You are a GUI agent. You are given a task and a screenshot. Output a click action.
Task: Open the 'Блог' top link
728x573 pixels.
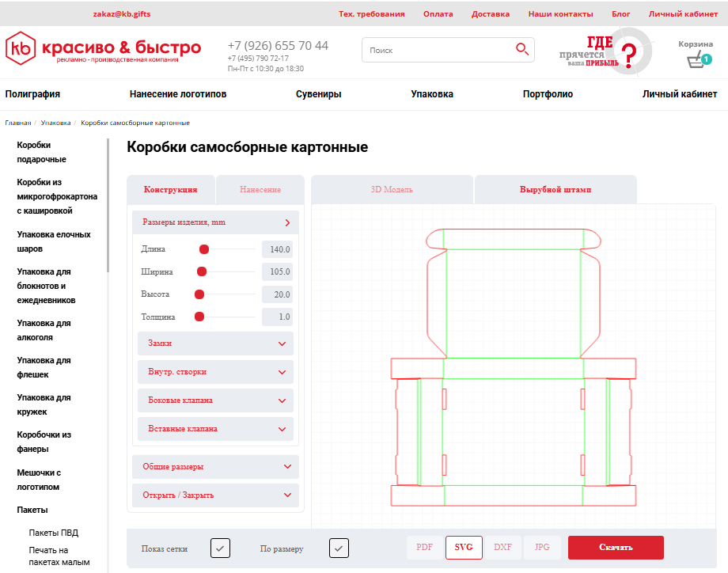[620, 14]
